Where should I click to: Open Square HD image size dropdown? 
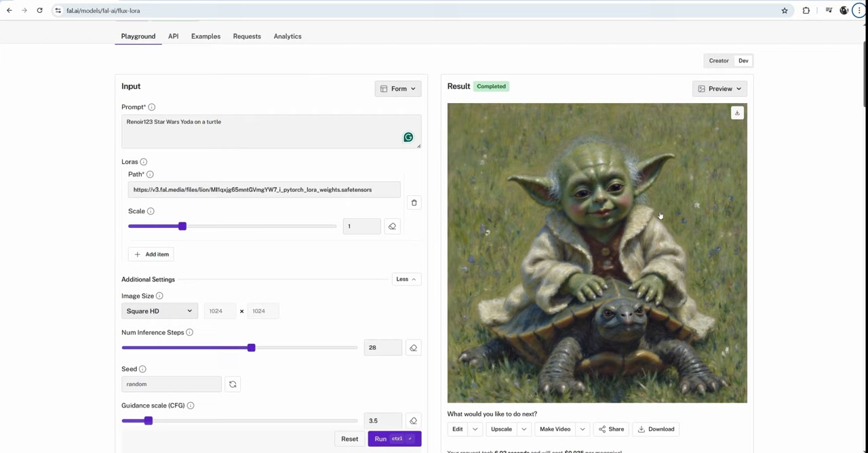[x=160, y=311]
